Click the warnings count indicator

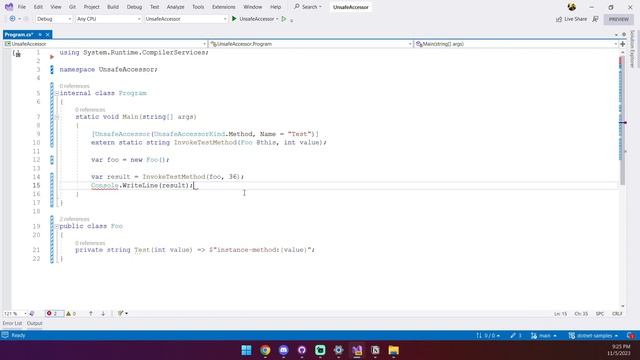coord(71,313)
